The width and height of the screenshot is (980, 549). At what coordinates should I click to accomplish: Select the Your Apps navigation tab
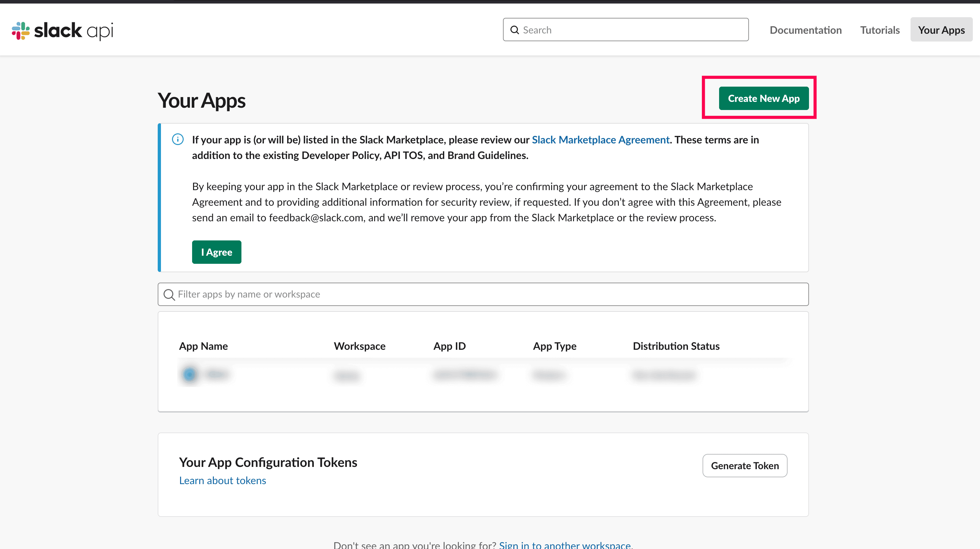coord(941,30)
